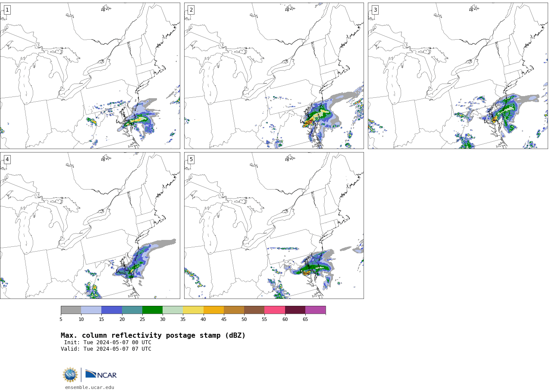Click panel label number 2
The height and width of the screenshot is (392, 552).
[x=191, y=10]
